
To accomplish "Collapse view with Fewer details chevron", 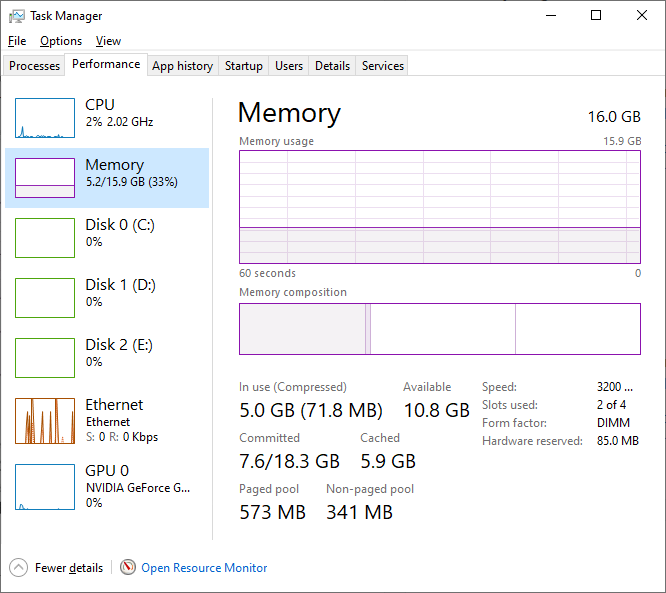I will pos(19,568).
